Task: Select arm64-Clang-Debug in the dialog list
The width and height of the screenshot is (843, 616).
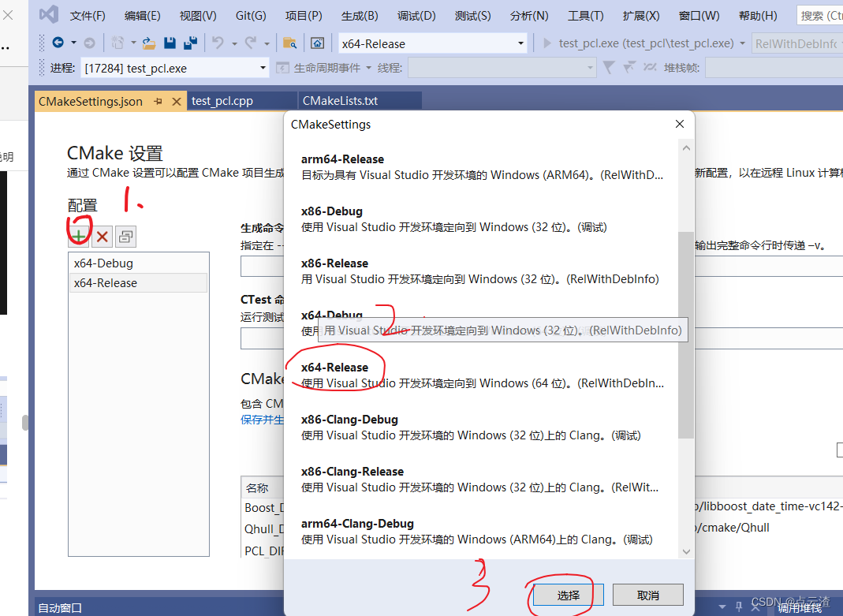Action: [482, 532]
